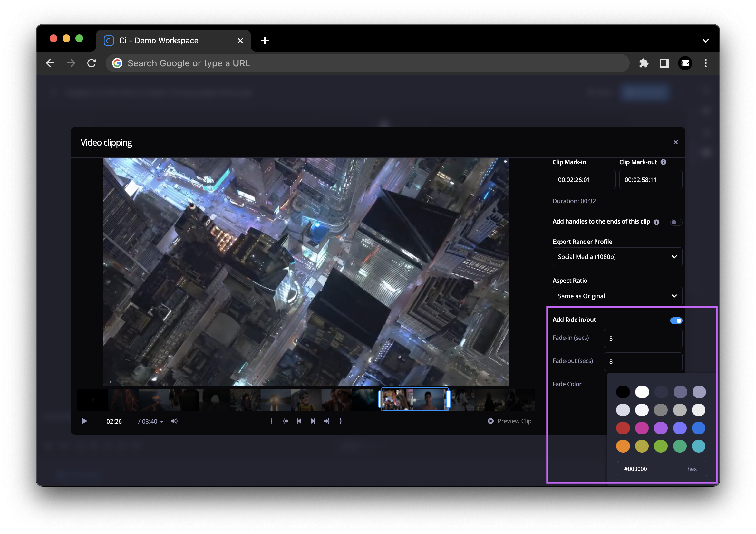Screen dimensions: 756x534
Task: Step back one frame
Action: tap(299, 421)
